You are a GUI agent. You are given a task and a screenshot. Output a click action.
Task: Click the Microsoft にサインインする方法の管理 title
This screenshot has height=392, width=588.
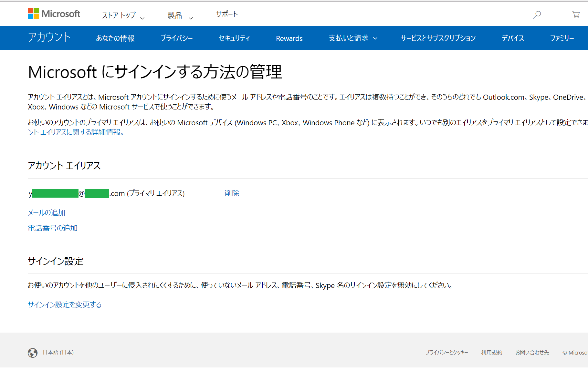click(155, 72)
